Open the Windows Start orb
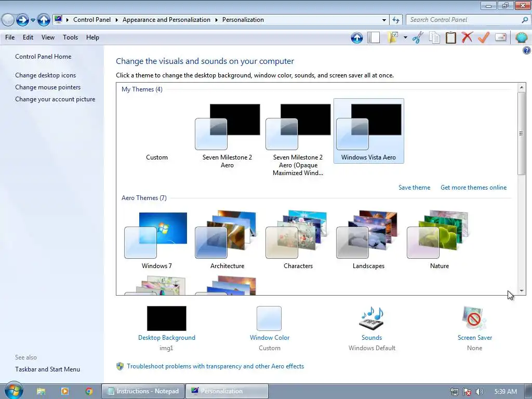Image resolution: width=532 pixels, height=399 pixels. (14, 391)
